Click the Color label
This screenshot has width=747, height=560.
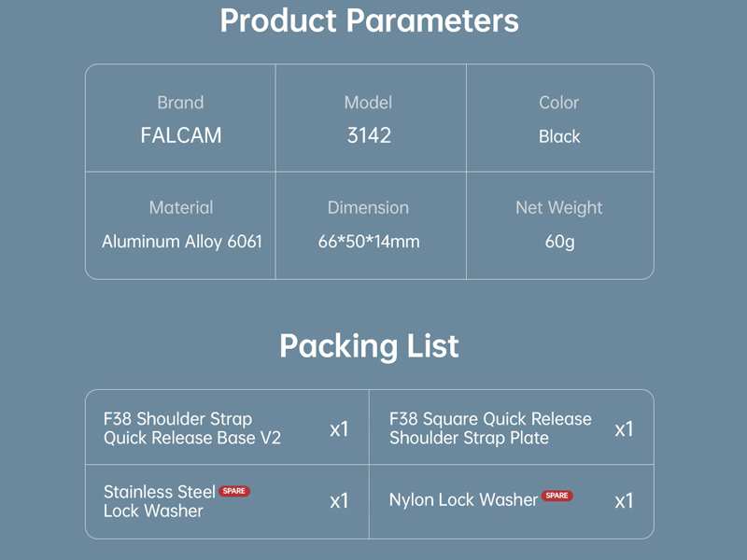point(558,103)
